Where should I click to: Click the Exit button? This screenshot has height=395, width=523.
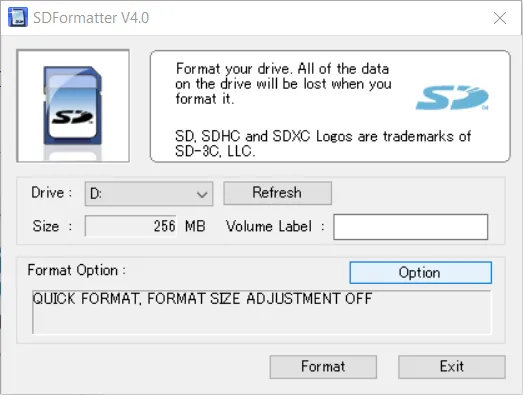[452, 367]
